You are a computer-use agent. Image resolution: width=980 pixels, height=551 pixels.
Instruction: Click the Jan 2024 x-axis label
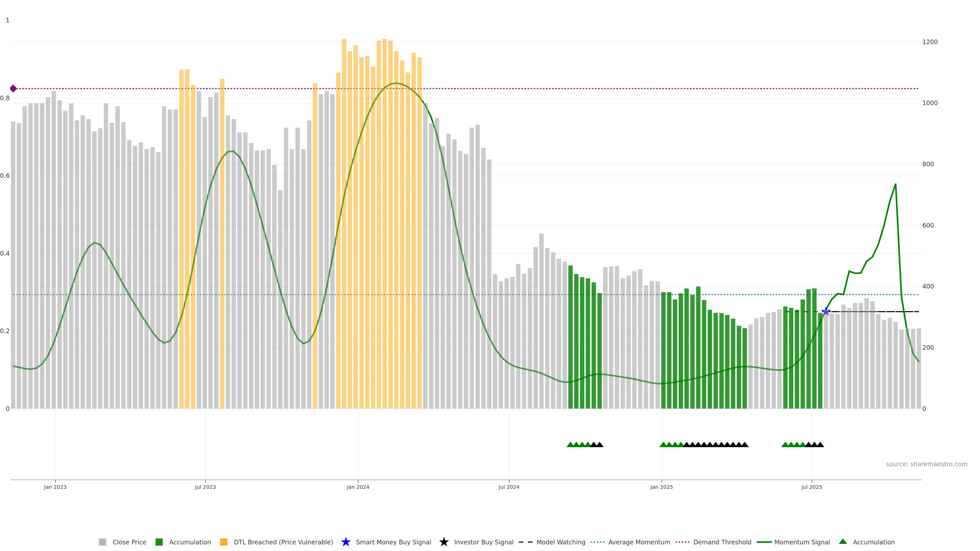[358, 487]
